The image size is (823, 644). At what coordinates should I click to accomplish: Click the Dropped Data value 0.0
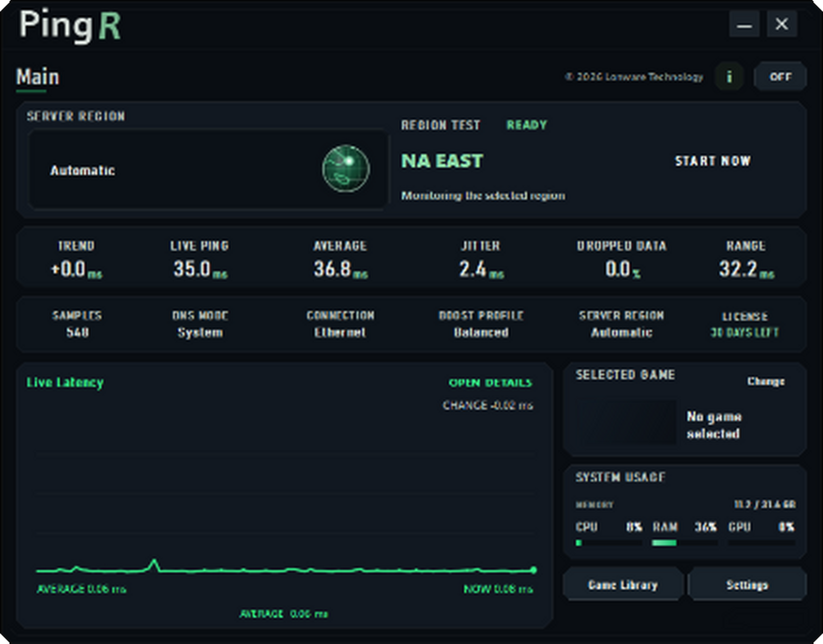tap(617, 269)
